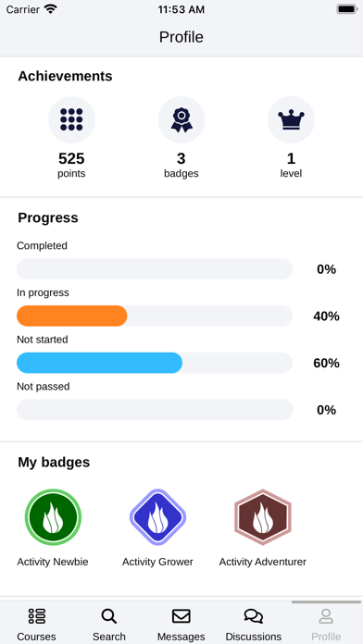Open the Search tab
The image size is (363, 644).
(x=109, y=625)
